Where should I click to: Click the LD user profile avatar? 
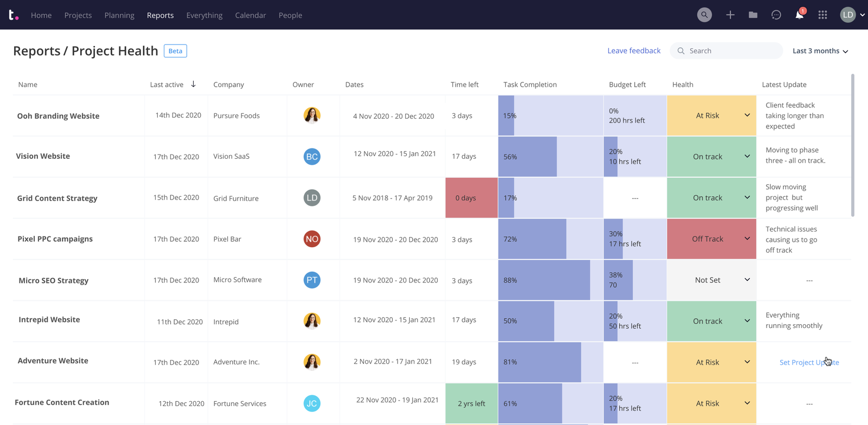847,15
